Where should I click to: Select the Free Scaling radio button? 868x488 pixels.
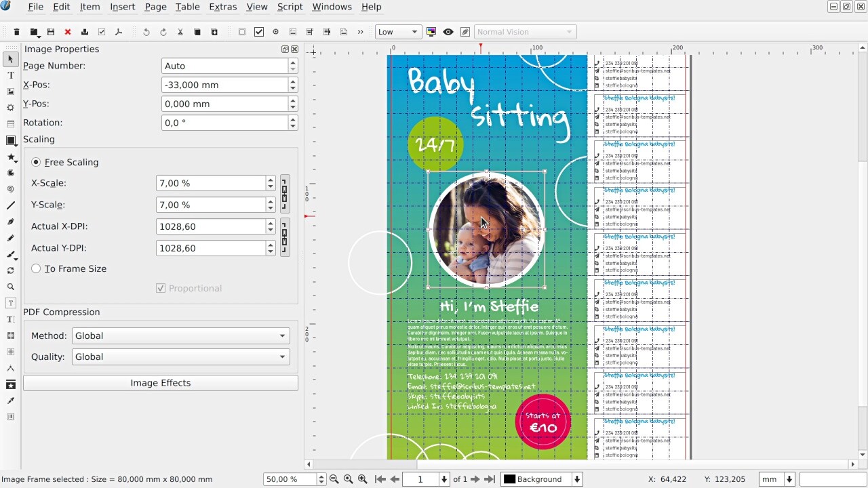click(36, 162)
